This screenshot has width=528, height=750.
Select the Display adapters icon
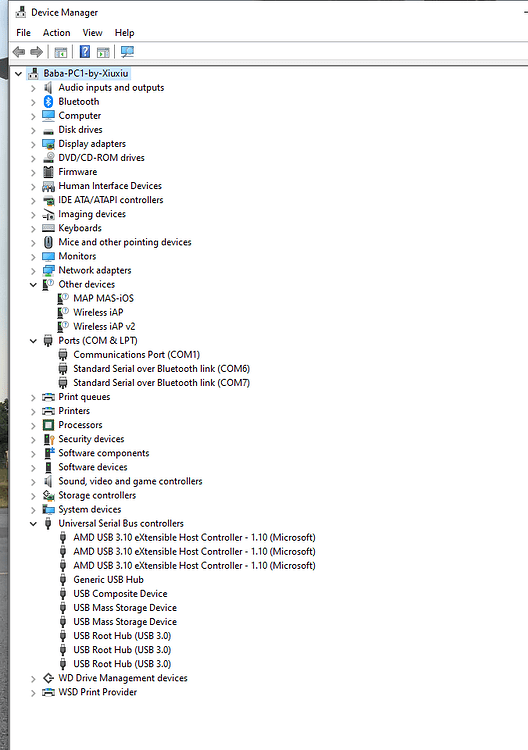coord(48,143)
